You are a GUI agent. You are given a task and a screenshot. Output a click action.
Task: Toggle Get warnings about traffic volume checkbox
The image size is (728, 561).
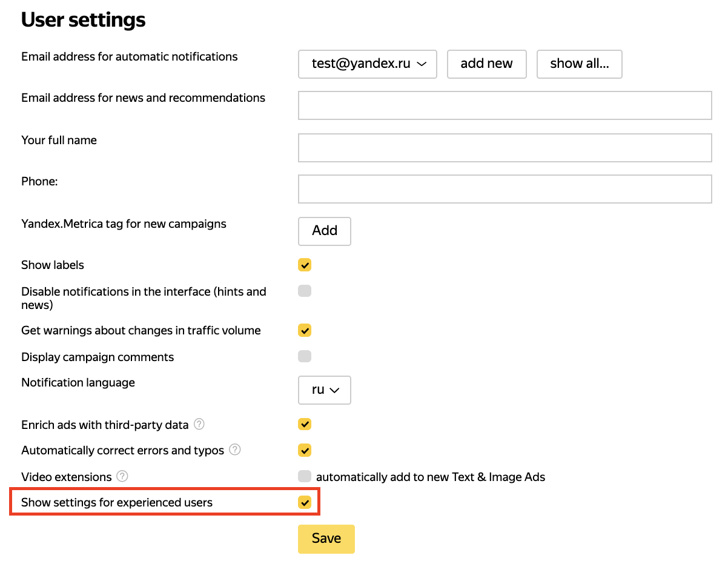click(305, 330)
